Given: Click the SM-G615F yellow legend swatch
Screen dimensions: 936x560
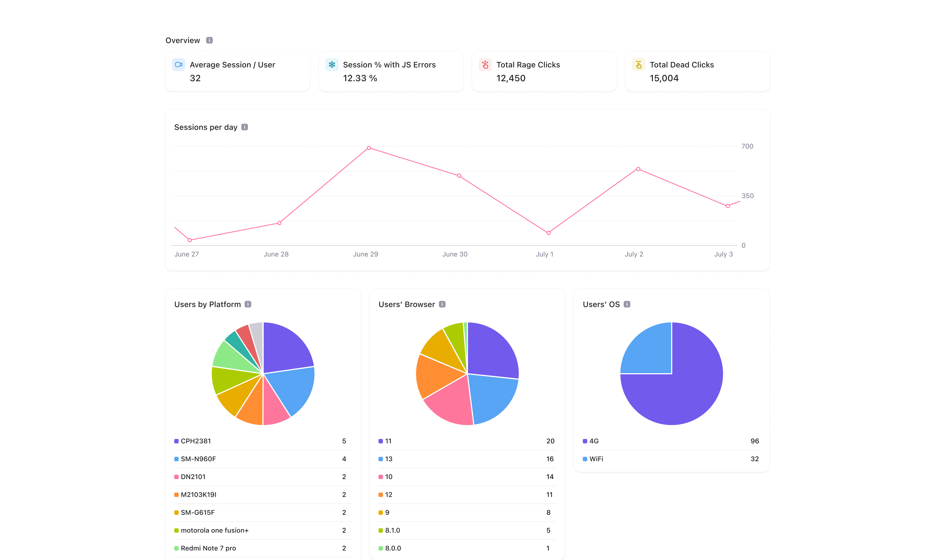Looking at the screenshot, I should click(x=176, y=512).
